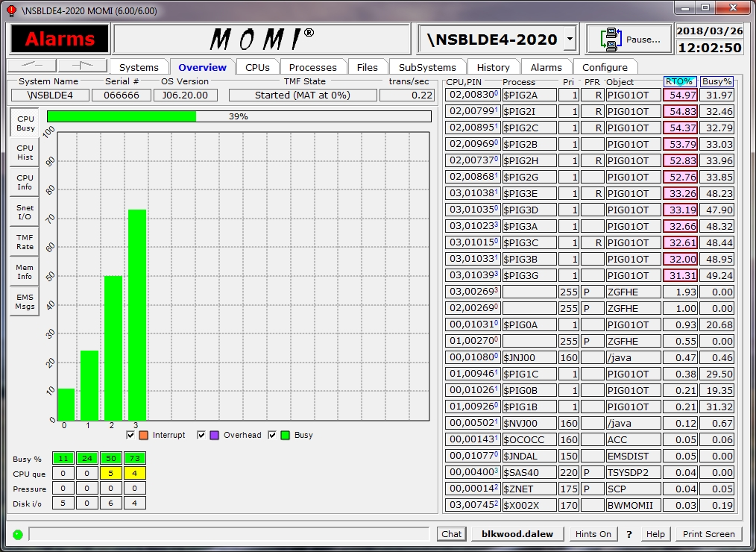Open the Snet I/O side panel
756x552 pixels.
point(25,213)
